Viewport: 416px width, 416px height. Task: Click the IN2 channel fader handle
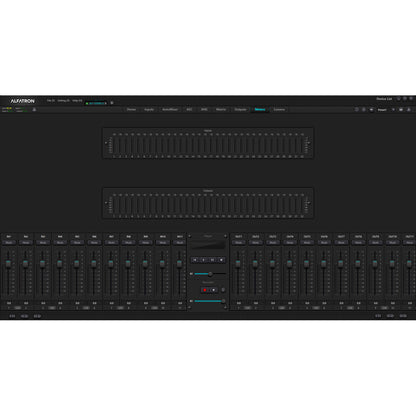coord(26,263)
